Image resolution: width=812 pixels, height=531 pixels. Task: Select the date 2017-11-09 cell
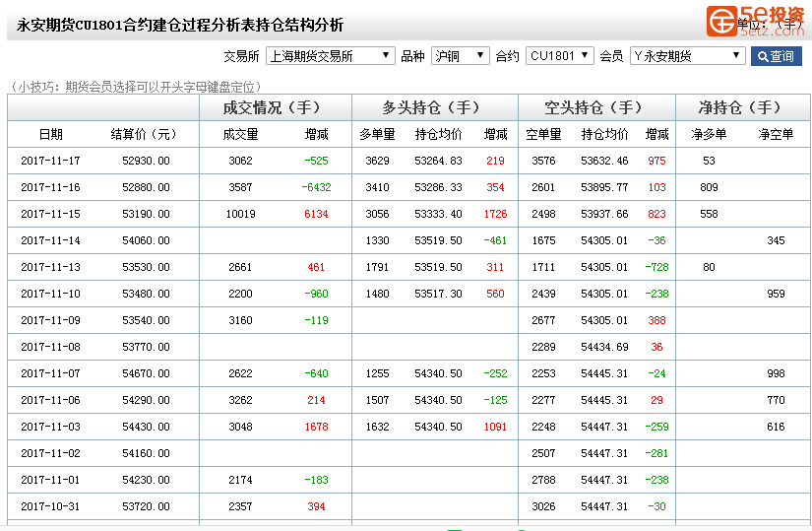[x=51, y=320]
